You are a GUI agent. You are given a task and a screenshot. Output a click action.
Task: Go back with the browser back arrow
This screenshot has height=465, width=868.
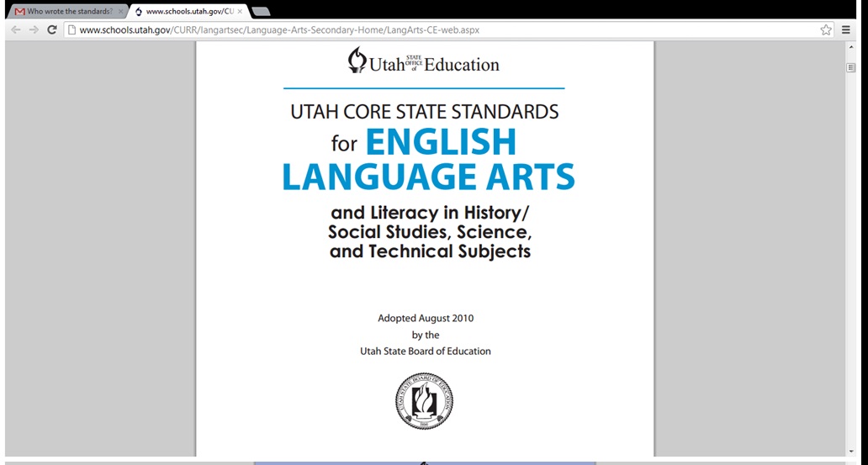[x=16, y=30]
